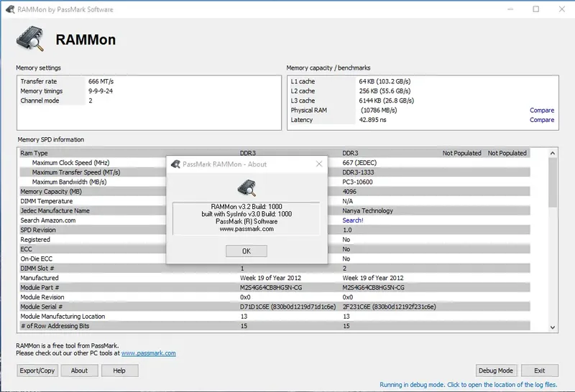Close the PassMark RAMMon About dialog

319,164
